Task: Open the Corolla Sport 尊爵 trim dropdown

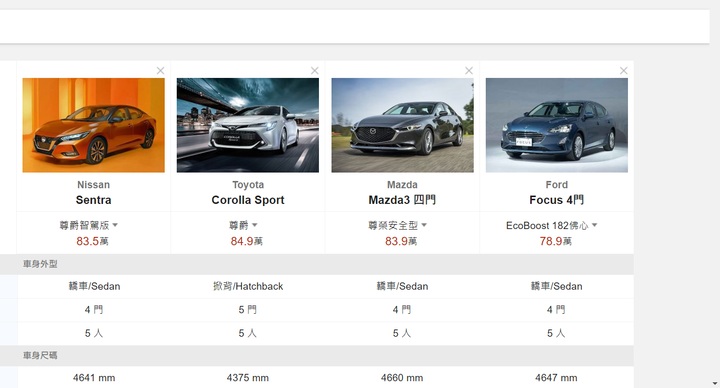Action: (x=243, y=225)
